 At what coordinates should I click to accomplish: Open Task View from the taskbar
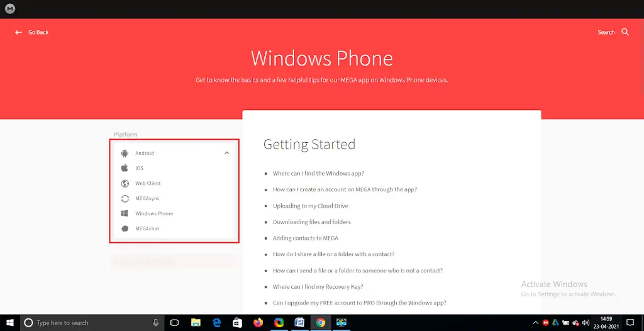point(175,323)
